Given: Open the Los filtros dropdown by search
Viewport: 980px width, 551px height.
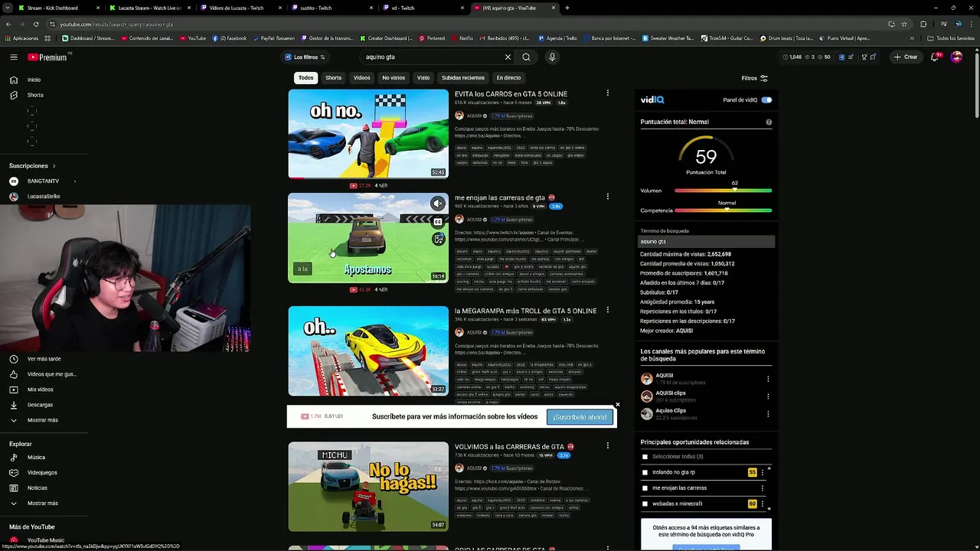Looking at the screenshot, I should 305,57.
